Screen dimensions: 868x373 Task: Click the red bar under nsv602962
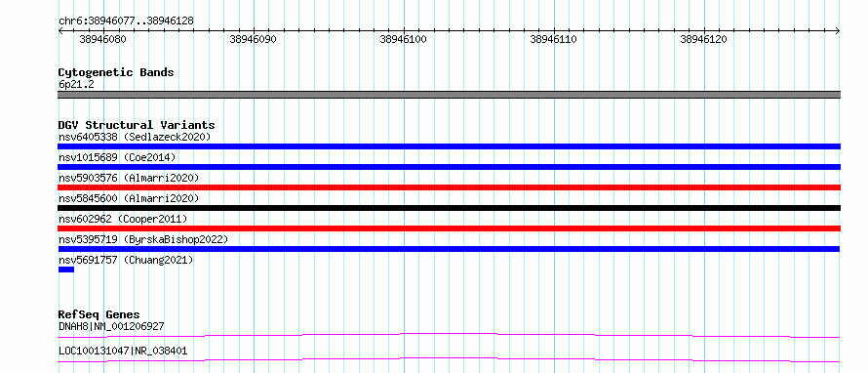[x=449, y=228]
